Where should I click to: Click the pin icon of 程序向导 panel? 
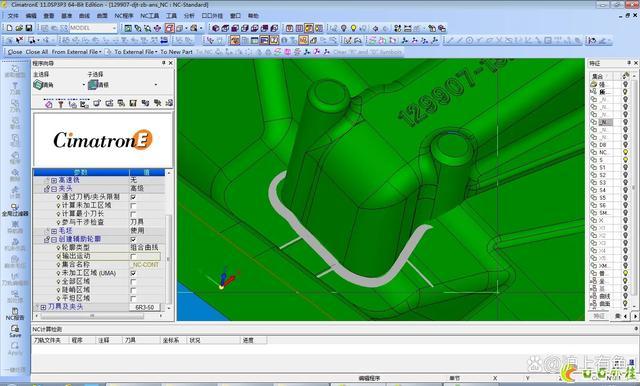coord(164,63)
